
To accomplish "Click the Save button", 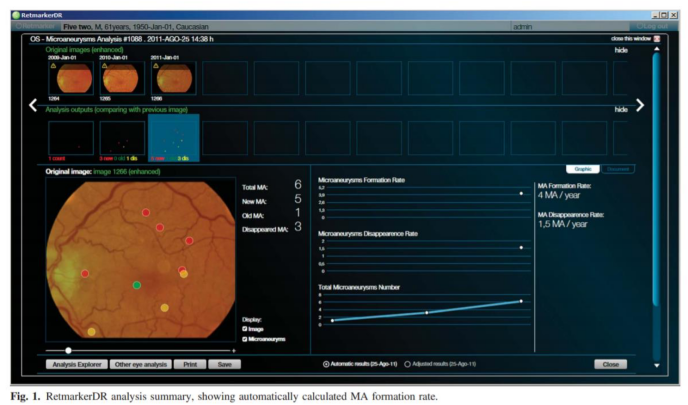I will [x=224, y=364].
